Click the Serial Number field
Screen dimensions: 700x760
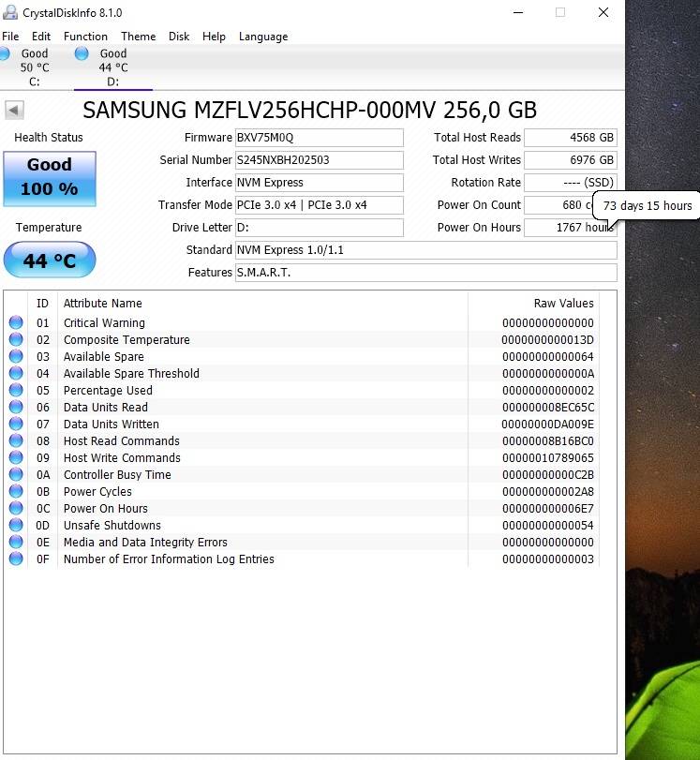[319, 160]
